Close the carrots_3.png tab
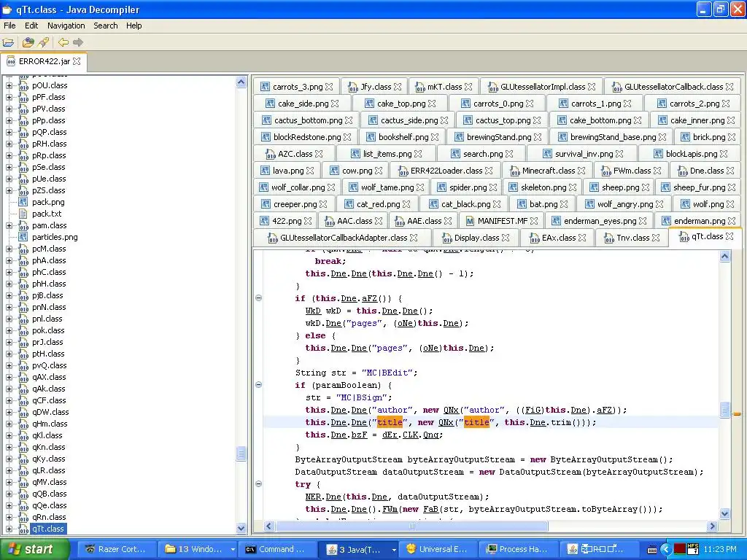This screenshot has height=560, width=747. (x=329, y=87)
